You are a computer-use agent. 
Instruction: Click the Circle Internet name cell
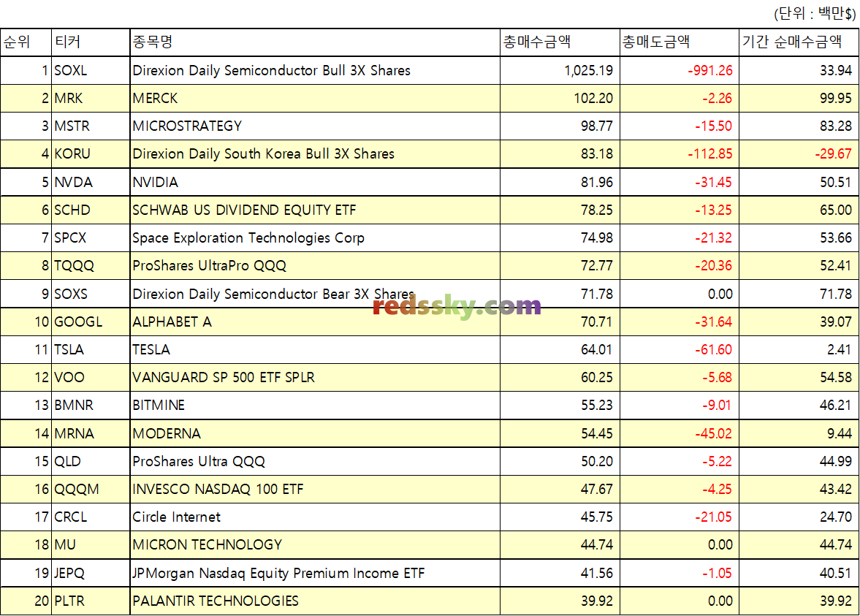315,517
